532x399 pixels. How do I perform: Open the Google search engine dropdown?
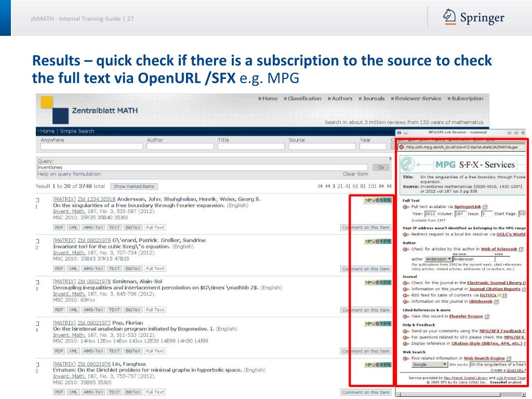click(430, 365)
